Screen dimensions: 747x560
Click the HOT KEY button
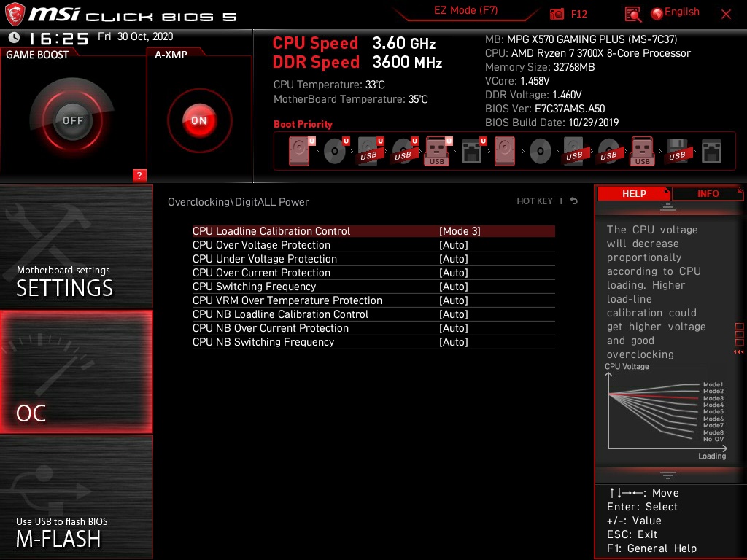coord(535,201)
